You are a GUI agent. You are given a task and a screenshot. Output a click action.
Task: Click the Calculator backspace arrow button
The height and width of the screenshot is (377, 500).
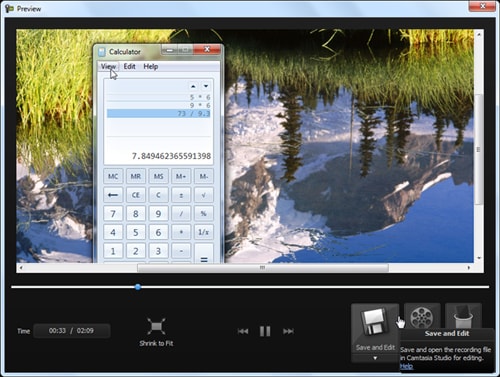pyautogui.click(x=113, y=195)
